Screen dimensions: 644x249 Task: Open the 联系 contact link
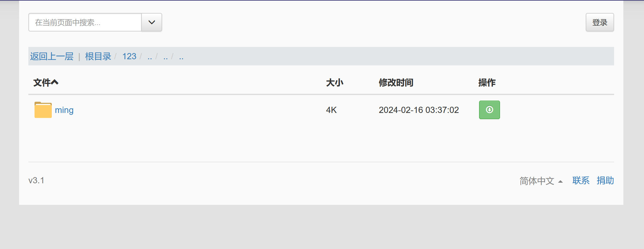[x=581, y=181]
